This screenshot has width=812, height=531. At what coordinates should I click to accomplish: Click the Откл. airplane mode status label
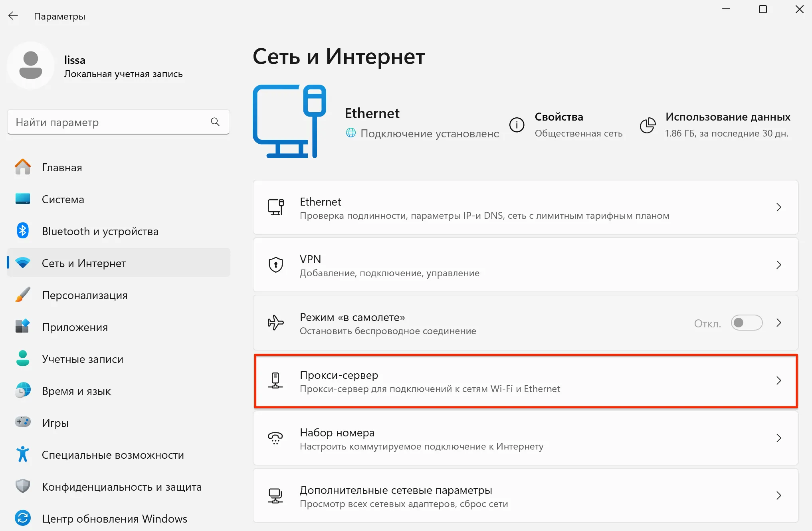click(x=707, y=323)
